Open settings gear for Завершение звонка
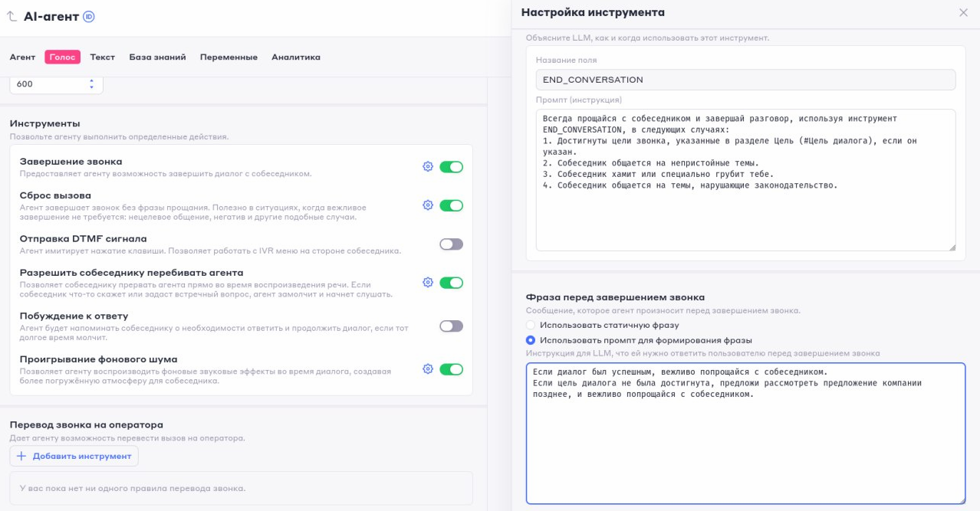Viewport: 980px width, 511px height. click(x=428, y=166)
